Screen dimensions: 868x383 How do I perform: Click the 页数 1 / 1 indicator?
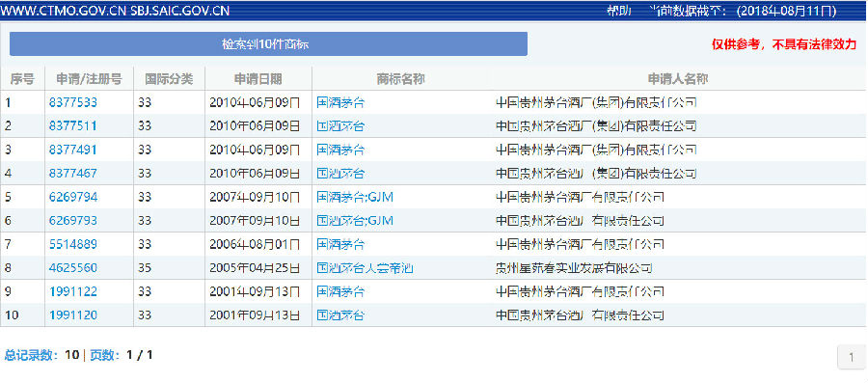[122, 355]
